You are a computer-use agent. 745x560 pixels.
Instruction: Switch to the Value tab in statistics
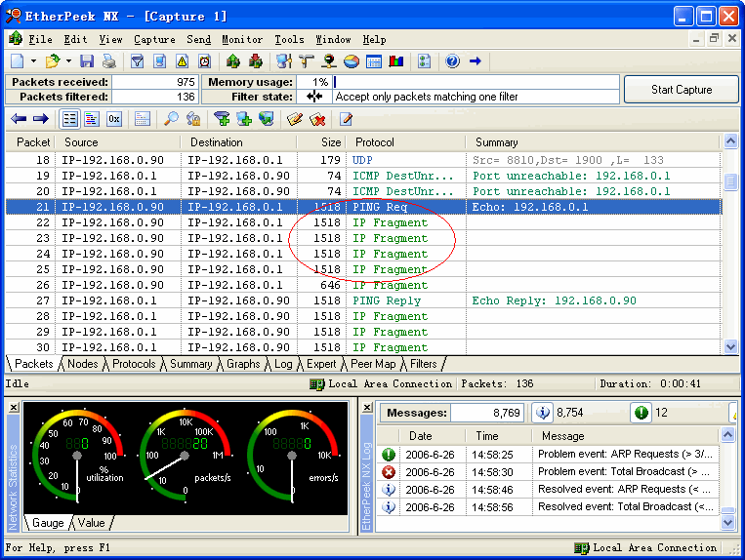[90, 523]
